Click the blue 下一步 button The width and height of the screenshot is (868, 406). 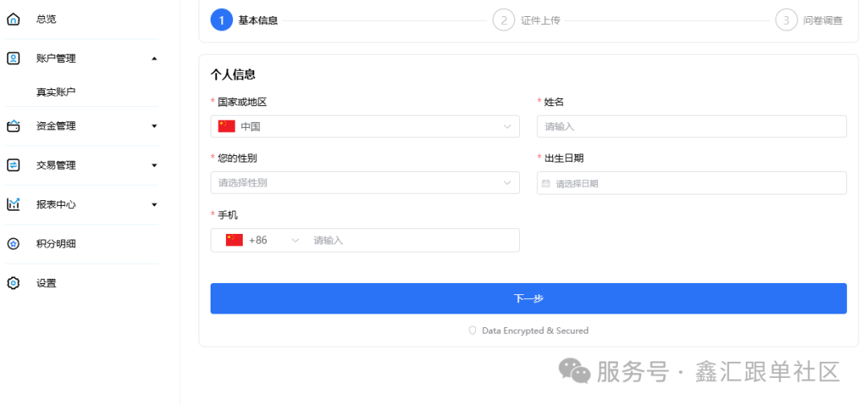point(528,298)
